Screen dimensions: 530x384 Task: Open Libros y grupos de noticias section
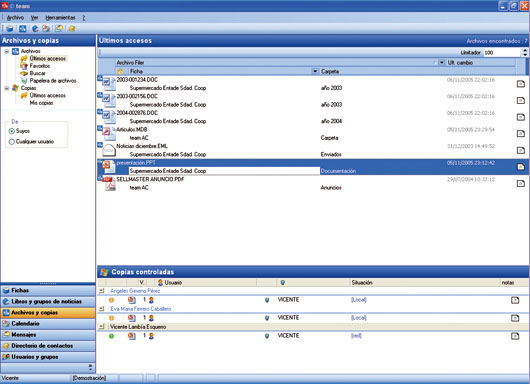point(48,302)
